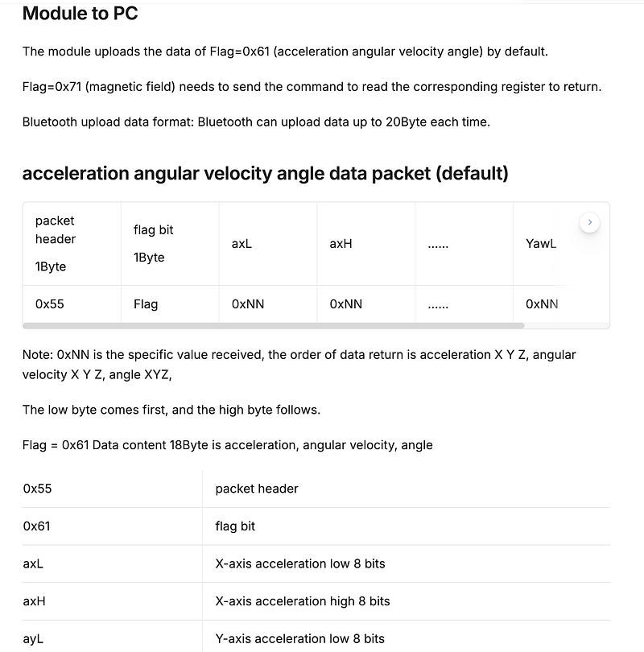The height and width of the screenshot is (652, 644).
Task: Click the axH column header cell
Action: click(365, 244)
